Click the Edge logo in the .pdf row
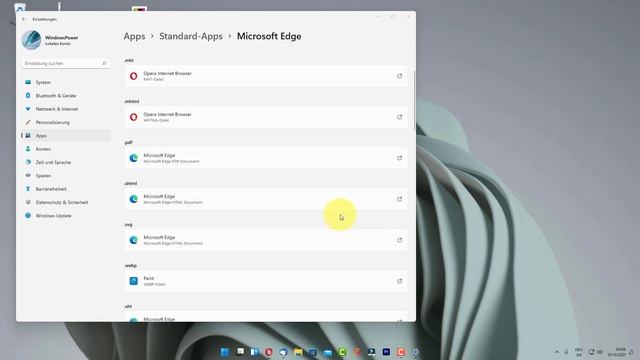The width and height of the screenshot is (640, 360). [133, 158]
